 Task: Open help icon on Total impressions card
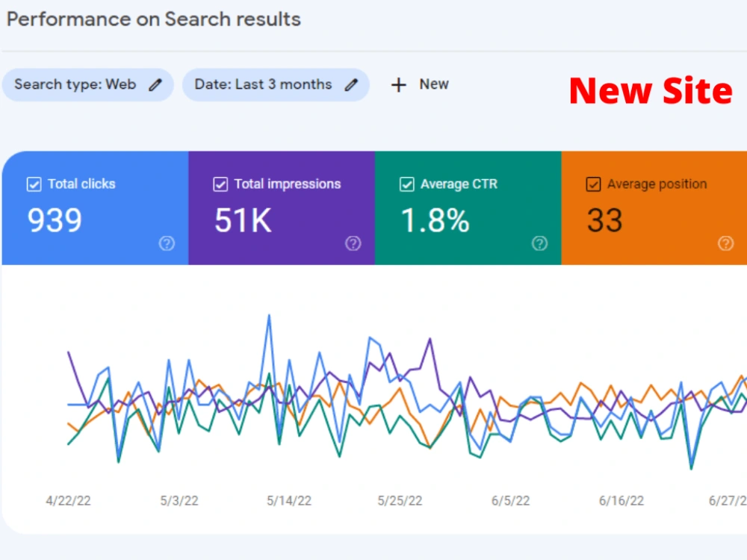tap(353, 243)
